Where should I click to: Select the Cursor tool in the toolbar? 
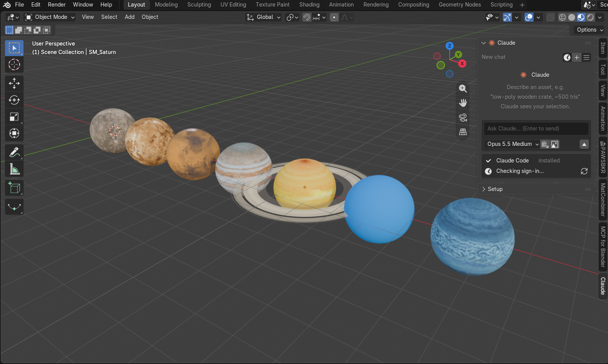coord(14,64)
